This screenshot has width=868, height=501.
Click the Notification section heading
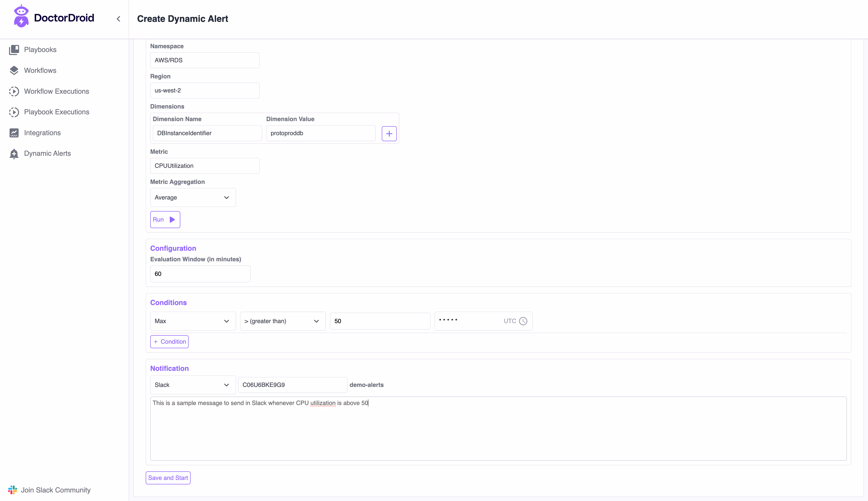coord(169,369)
